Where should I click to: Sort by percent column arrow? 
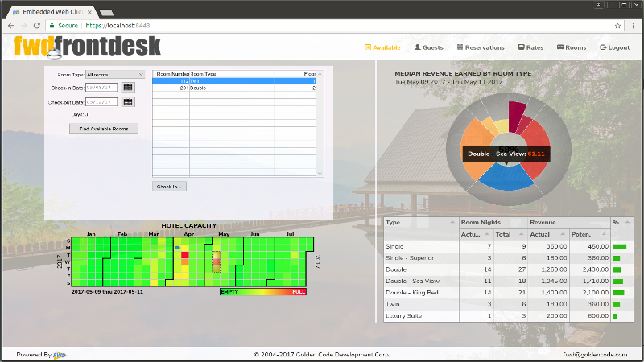coord(627,223)
